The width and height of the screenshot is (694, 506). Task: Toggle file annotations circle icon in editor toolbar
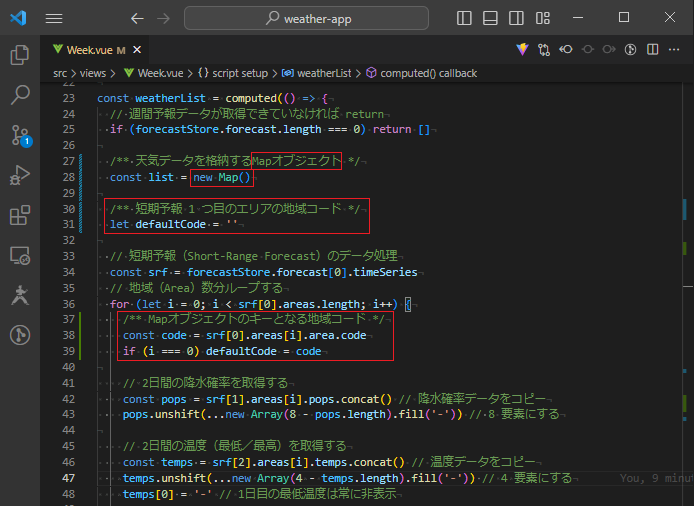tap(631, 49)
